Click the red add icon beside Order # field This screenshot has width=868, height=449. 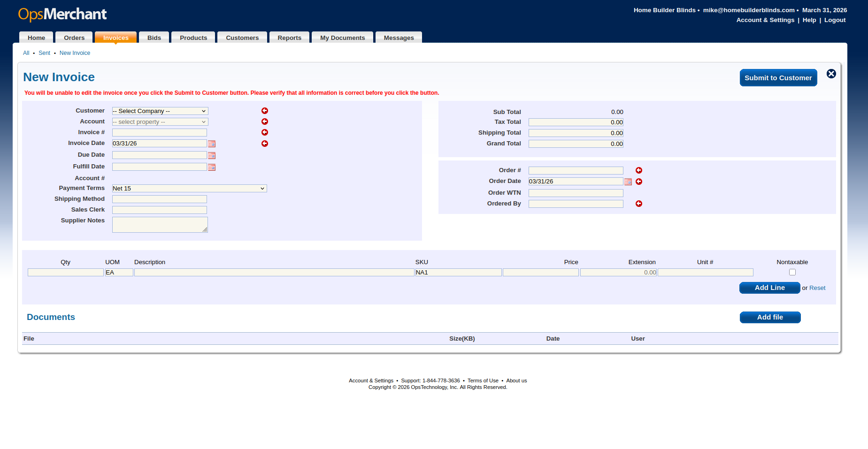(x=639, y=170)
